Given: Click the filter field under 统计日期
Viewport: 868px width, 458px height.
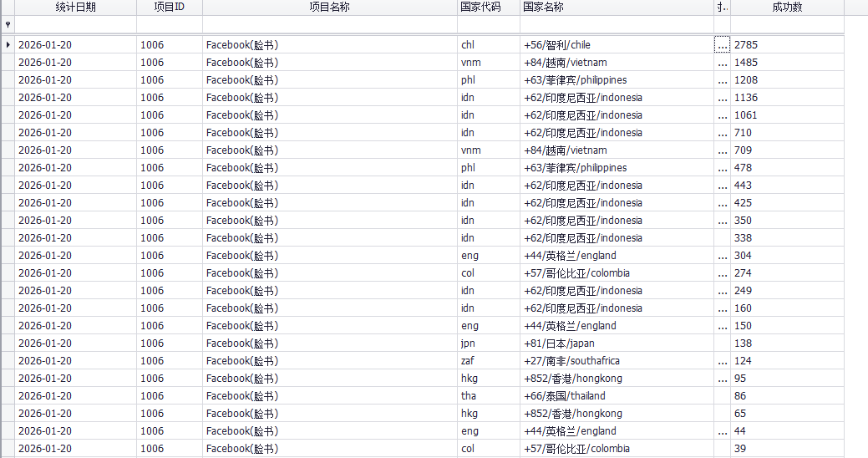Looking at the screenshot, I should [x=75, y=24].
